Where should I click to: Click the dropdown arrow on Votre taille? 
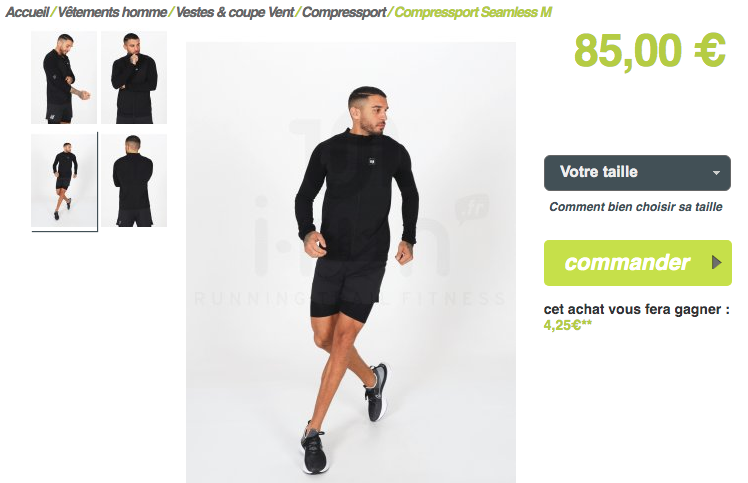click(716, 173)
